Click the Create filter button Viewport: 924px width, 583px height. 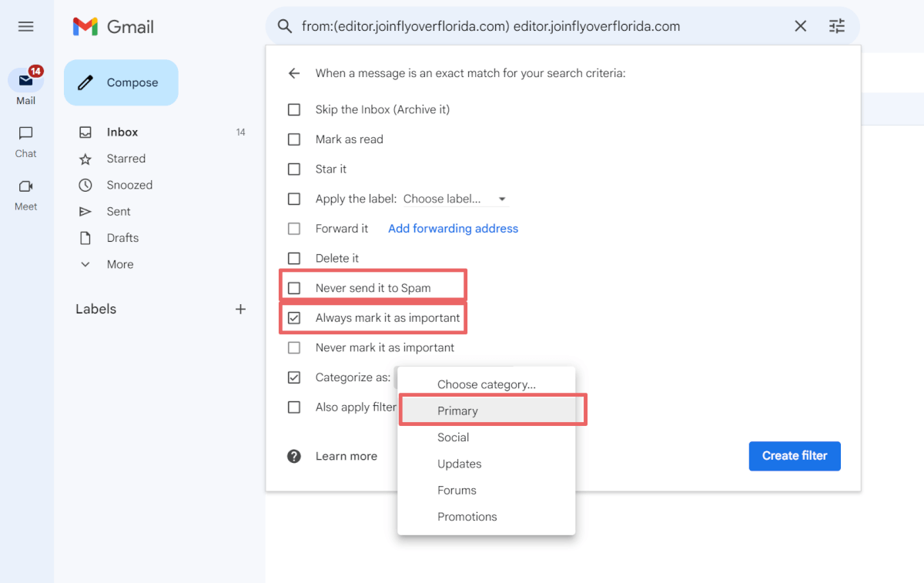(x=795, y=456)
